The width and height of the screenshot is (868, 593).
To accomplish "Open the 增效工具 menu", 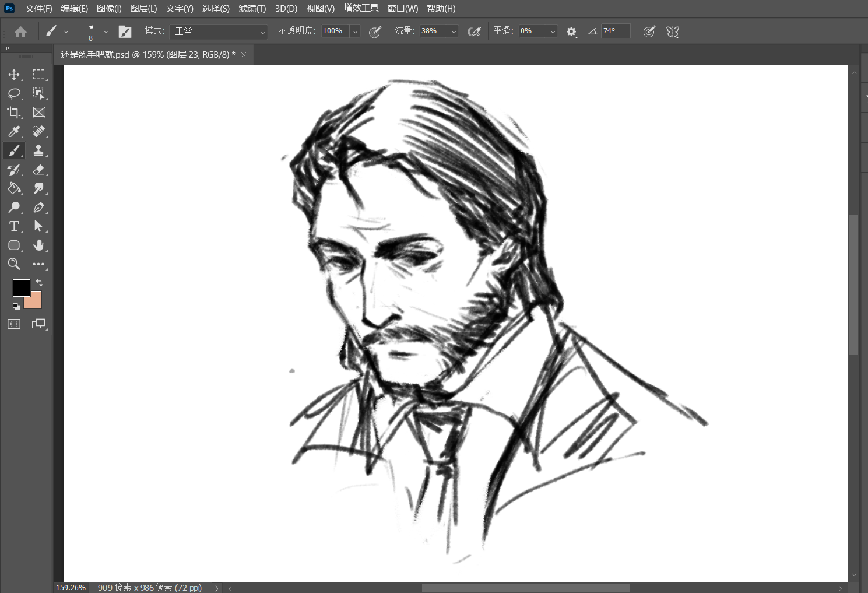I will pyautogui.click(x=361, y=8).
